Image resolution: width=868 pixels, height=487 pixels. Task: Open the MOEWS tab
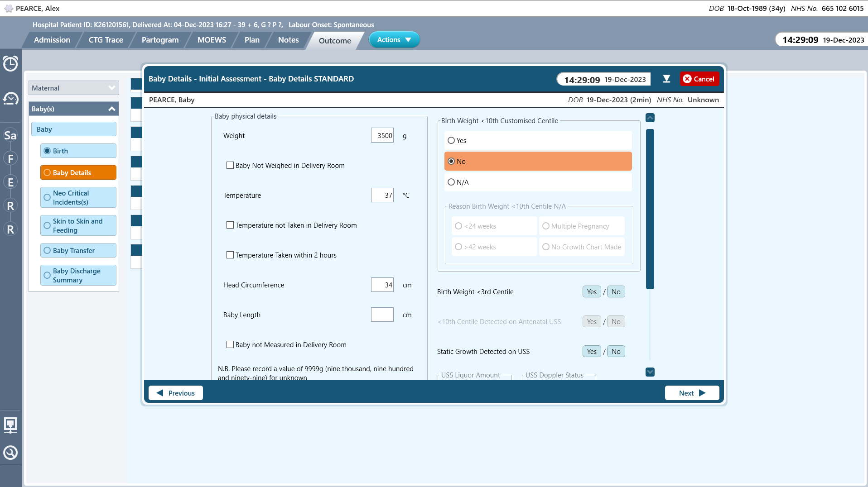[212, 40]
